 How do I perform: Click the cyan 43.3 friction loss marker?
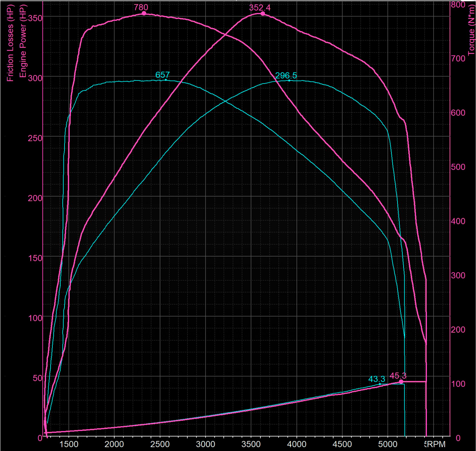point(380,384)
